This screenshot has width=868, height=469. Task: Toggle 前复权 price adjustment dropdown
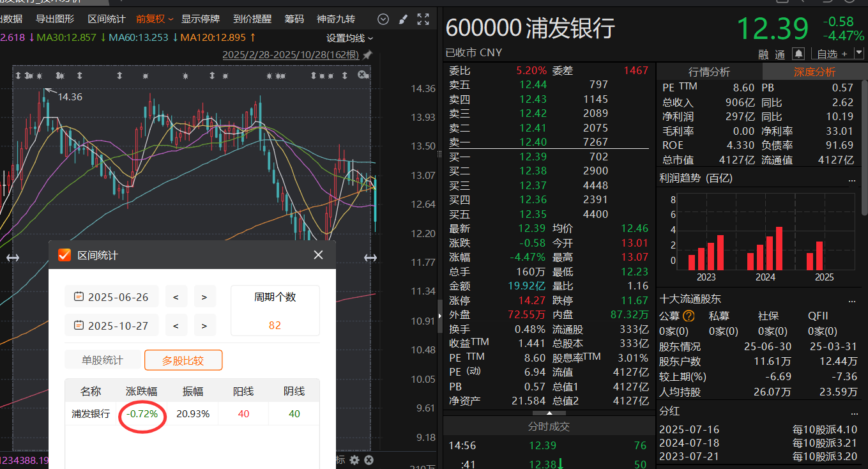[x=154, y=19]
